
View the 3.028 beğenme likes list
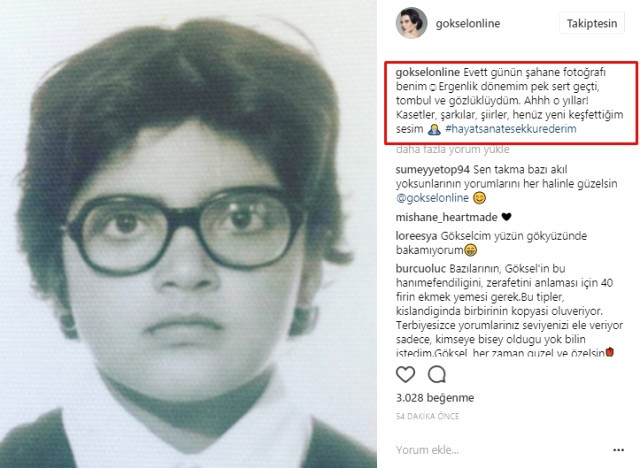[x=435, y=398]
